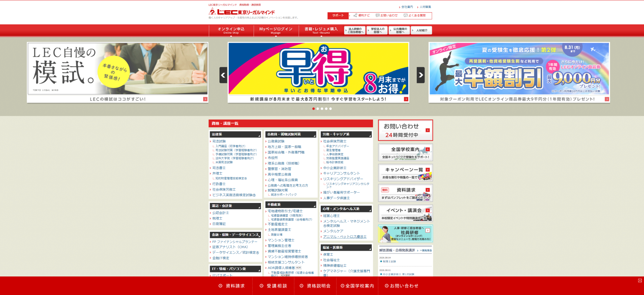Click the red arrow icon under LEC模試 banner
Image resolution: width=644 pixels, height=295 pixels.
coord(205,99)
